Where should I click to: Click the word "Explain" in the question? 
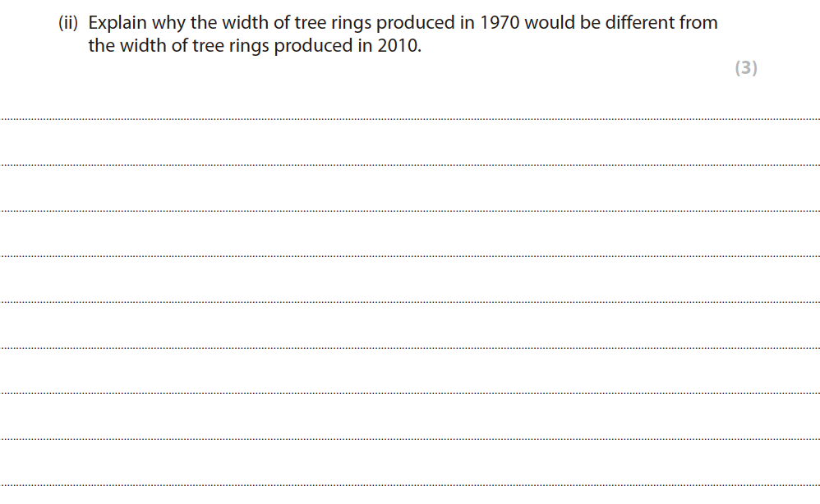(x=117, y=23)
